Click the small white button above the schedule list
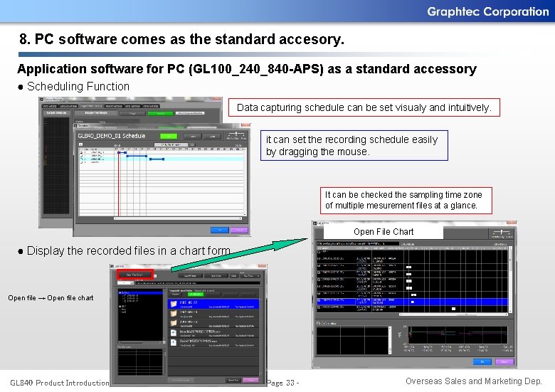This screenshot has height=392, width=555. (80, 144)
